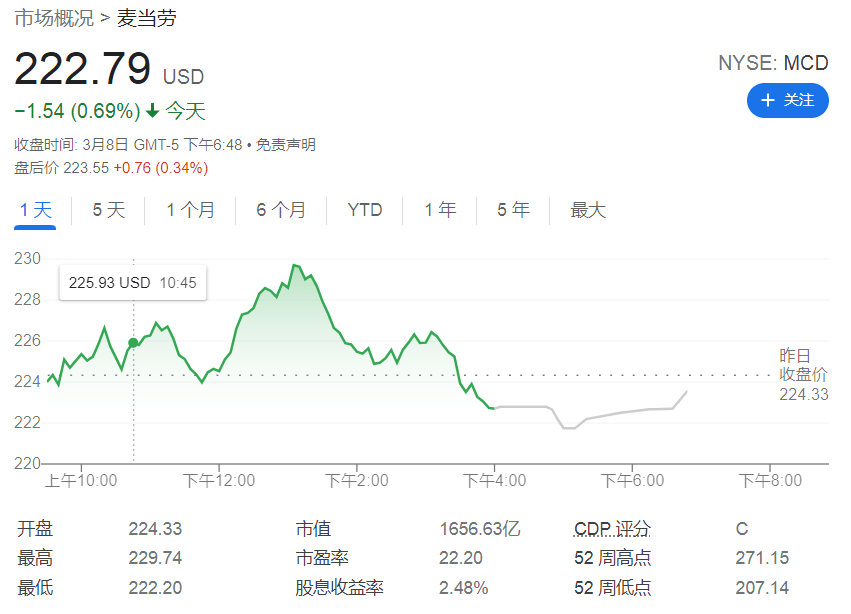The height and width of the screenshot is (614, 851).
Task: Click the after-hours change +0.76 (0.34%)
Action: click(161, 168)
